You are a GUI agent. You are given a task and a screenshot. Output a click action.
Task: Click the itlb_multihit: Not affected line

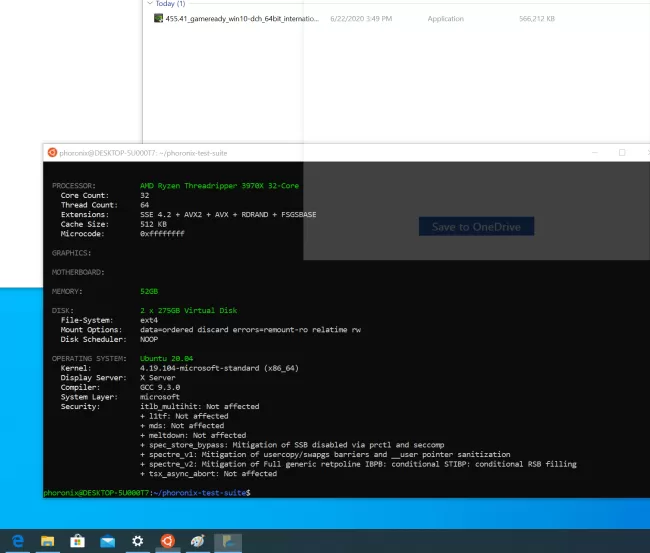(199, 407)
